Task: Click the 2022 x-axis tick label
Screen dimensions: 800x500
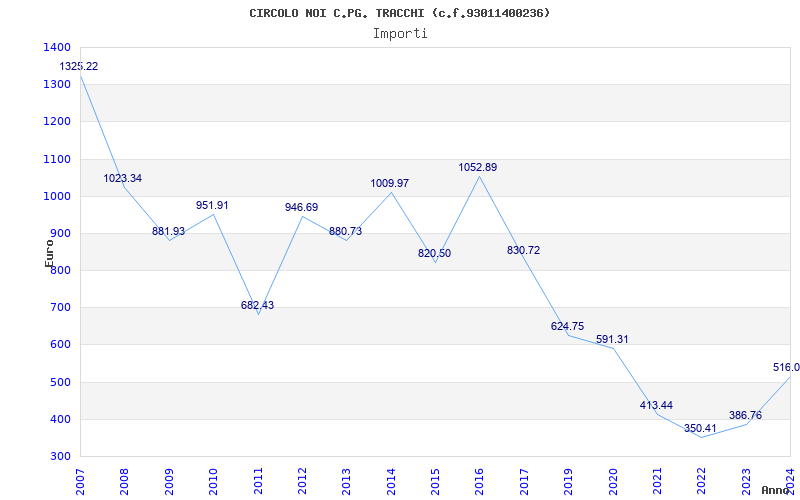Action: [x=702, y=482]
